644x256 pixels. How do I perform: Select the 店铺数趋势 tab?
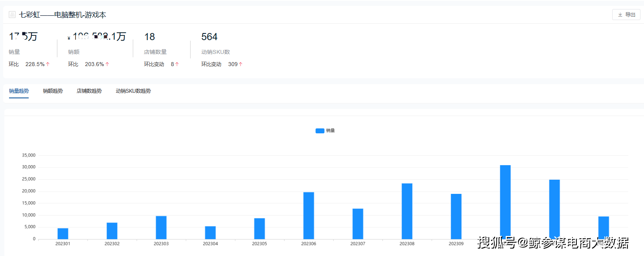tap(89, 91)
